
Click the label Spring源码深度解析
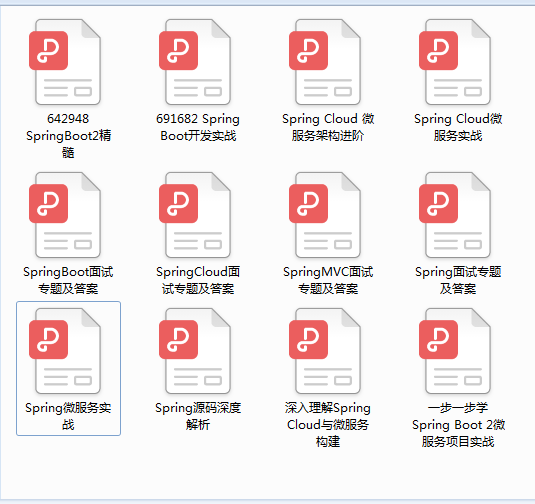point(198,416)
